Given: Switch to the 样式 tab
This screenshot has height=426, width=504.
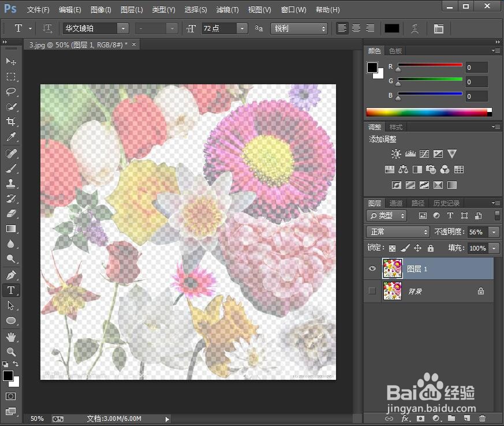Looking at the screenshot, I should pos(395,127).
